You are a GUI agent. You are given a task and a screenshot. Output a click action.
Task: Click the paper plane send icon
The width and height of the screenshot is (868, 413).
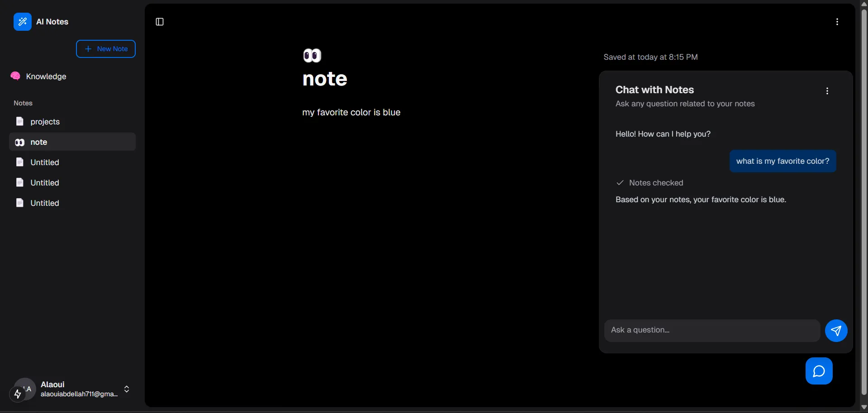click(835, 331)
